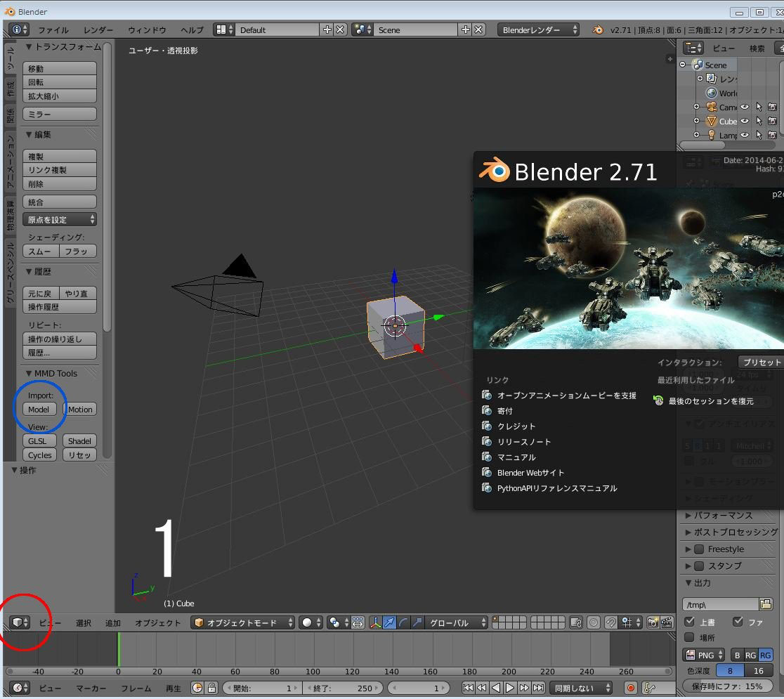784x699 pixels.
Task: Toggle the 3D manipulator widget icon
Action: tap(375, 622)
